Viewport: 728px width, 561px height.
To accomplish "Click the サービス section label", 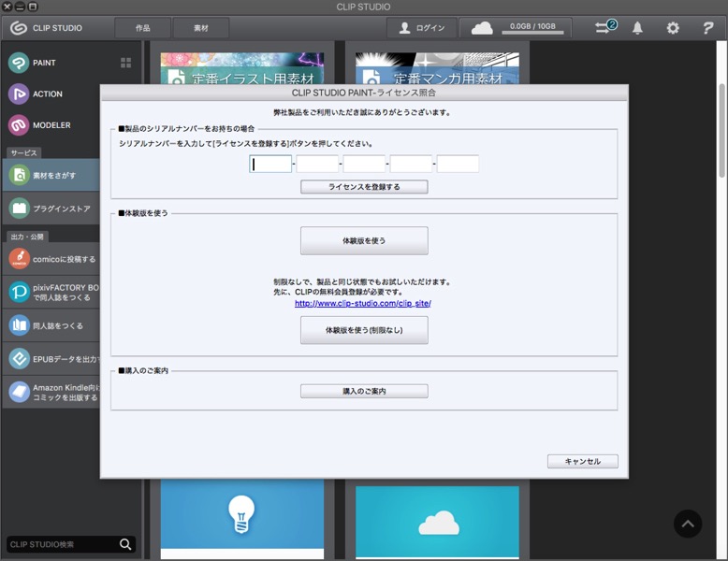I will click(x=23, y=152).
